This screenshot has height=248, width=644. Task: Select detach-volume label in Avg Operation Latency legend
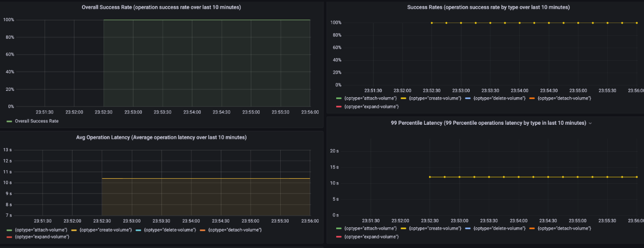(x=235, y=230)
